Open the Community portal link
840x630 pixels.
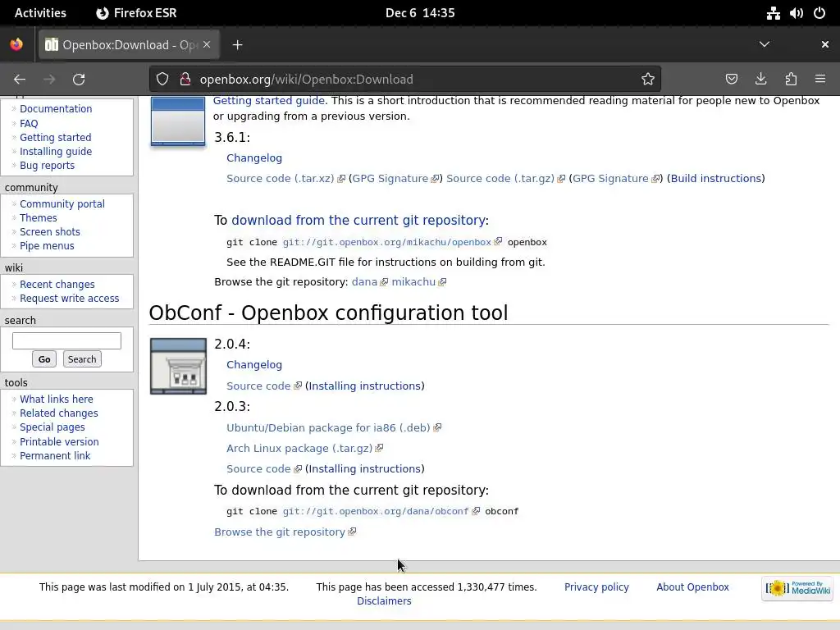click(62, 204)
